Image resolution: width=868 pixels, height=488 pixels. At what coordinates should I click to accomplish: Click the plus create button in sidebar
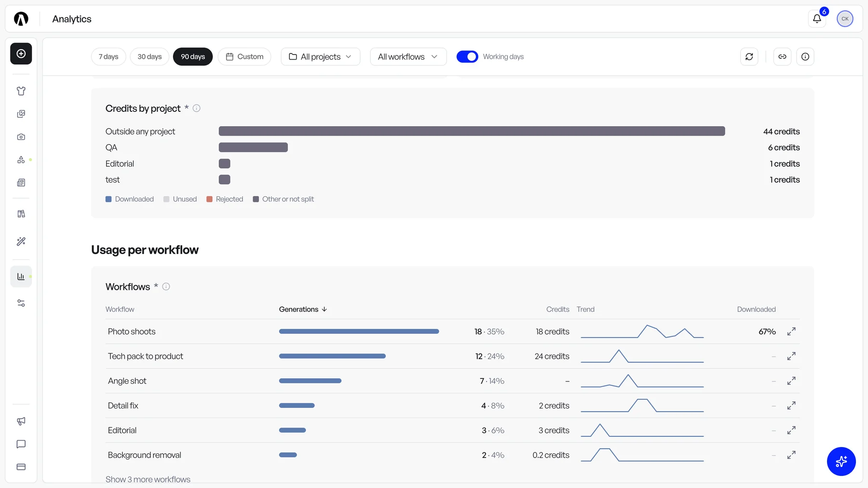click(x=21, y=54)
